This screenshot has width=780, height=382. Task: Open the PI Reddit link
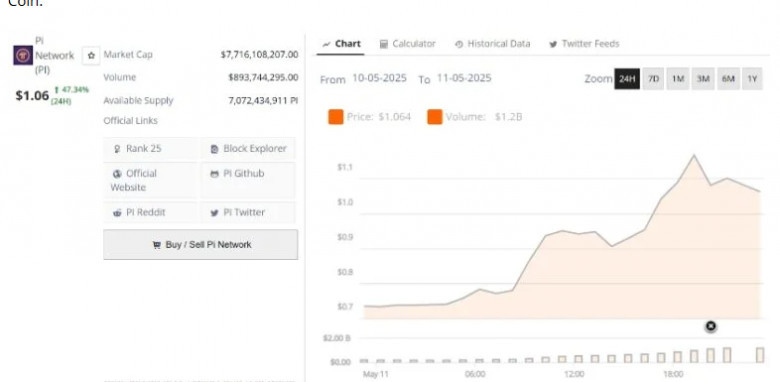151,212
